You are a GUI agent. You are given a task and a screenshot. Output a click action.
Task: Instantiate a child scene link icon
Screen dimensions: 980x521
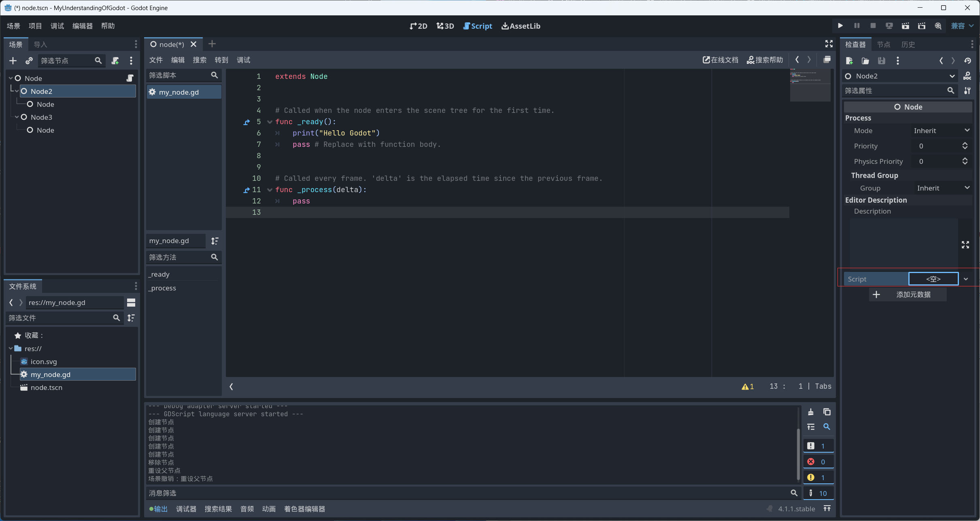pos(29,61)
